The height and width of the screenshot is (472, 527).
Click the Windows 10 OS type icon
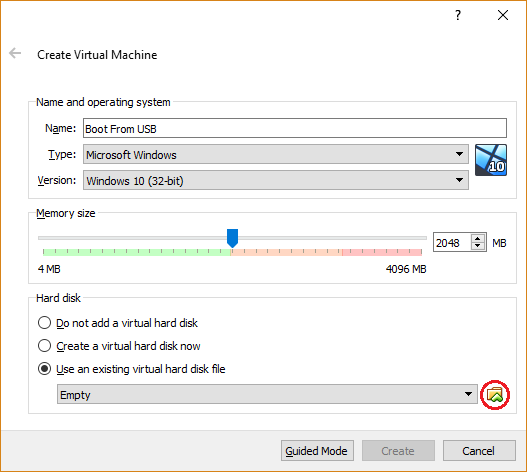(x=491, y=160)
